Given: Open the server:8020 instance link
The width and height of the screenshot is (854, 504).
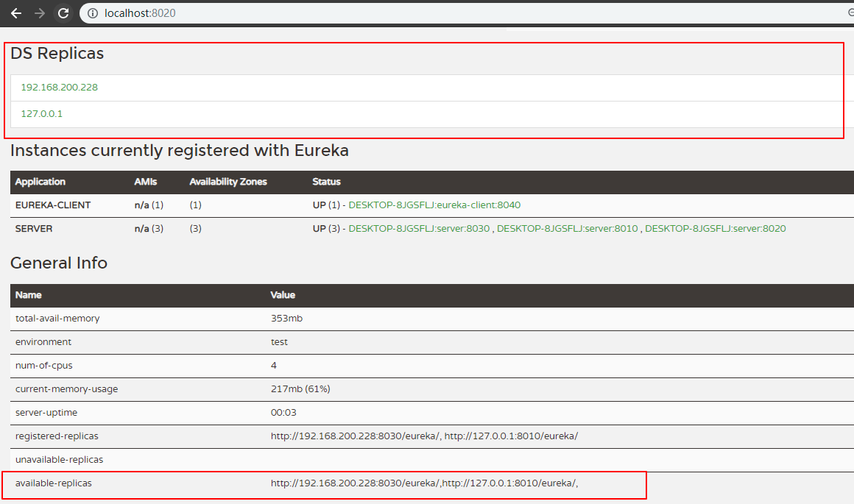Looking at the screenshot, I should (x=715, y=229).
